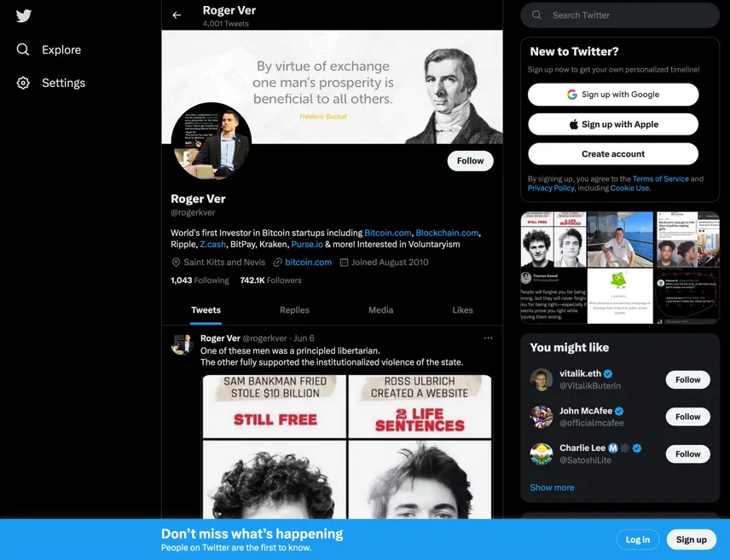Open Z.cash link in the bio

coord(212,245)
